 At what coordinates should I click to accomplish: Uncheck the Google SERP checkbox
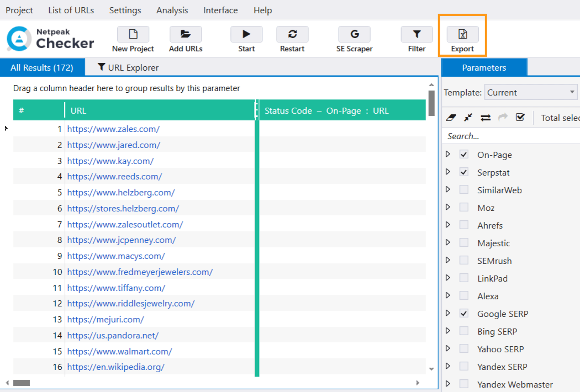click(x=464, y=313)
